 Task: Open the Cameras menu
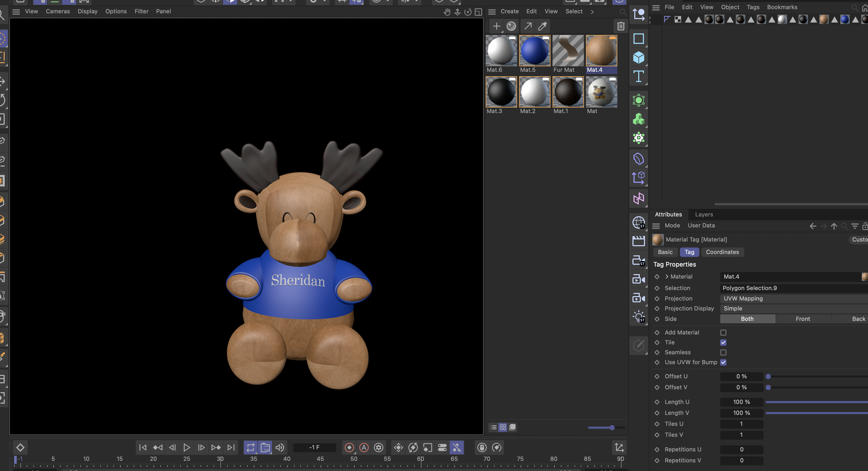(58, 11)
